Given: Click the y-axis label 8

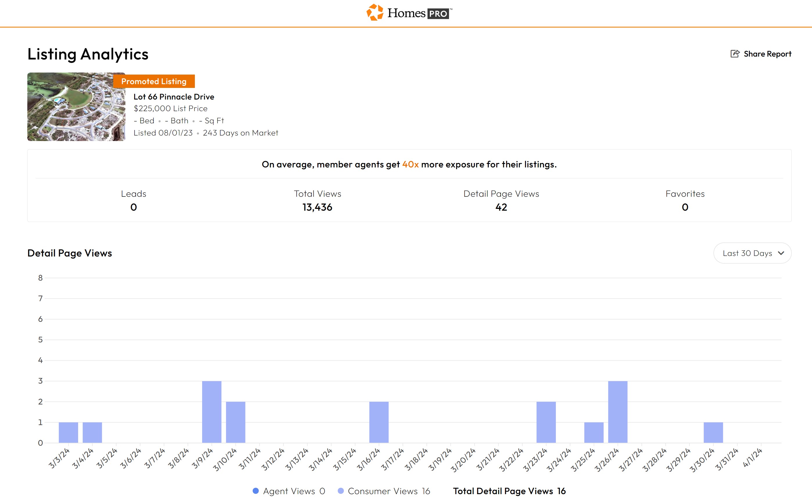Looking at the screenshot, I should point(40,278).
